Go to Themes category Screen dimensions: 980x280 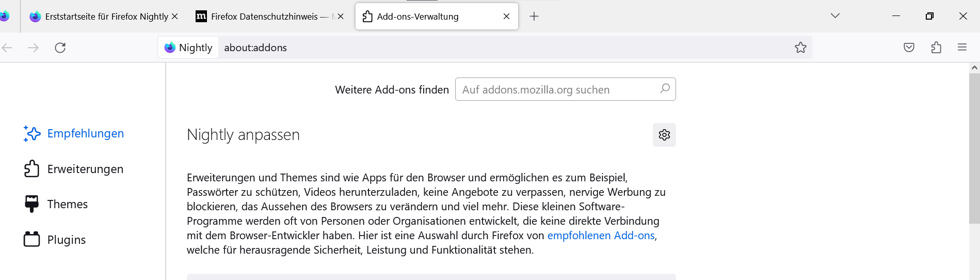click(x=67, y=204)
